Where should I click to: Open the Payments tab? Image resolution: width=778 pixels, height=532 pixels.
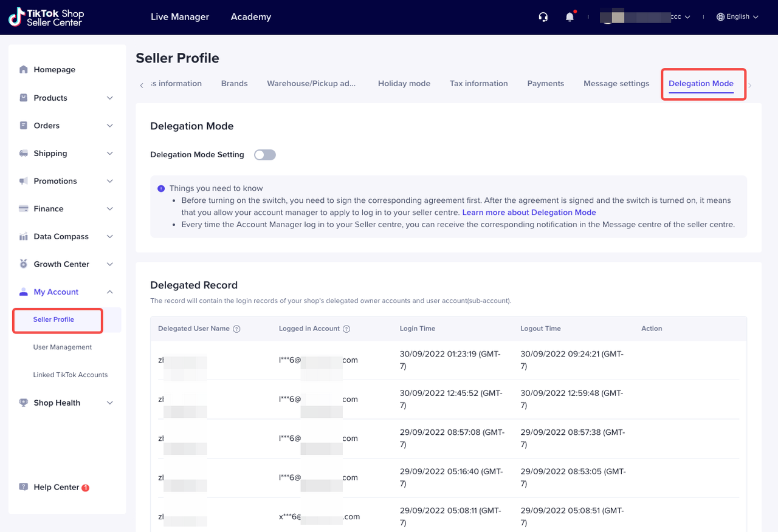[545, 84]
